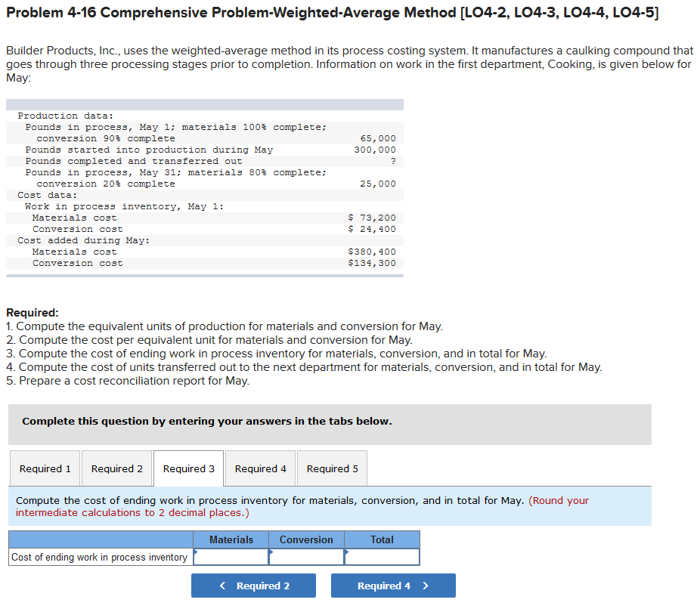This screenshot has height=615, width=700.
Task: Click the red rounding instruction text
Action: point(302,506)
